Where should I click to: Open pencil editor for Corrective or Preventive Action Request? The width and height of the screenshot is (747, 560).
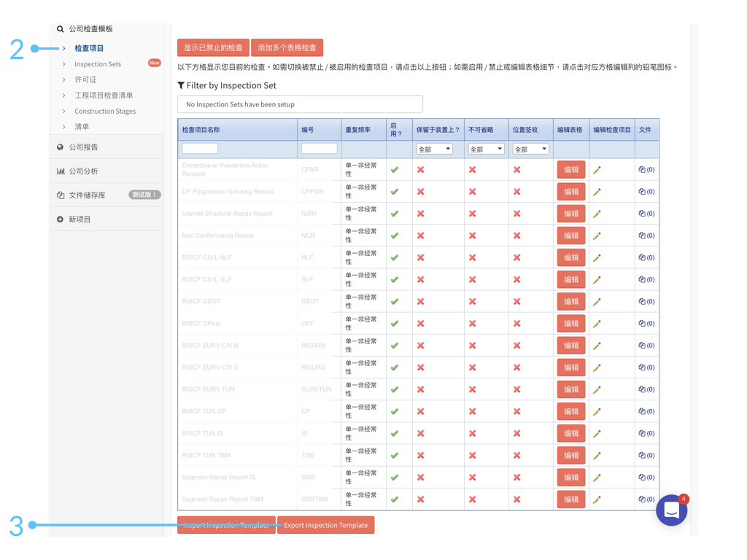pyautogui.click(x=597, y=170)
